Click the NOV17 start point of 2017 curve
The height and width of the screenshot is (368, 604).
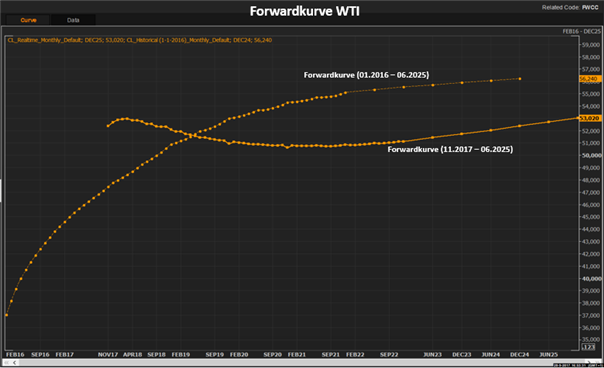pyautogui.click(x=108, y=126)
